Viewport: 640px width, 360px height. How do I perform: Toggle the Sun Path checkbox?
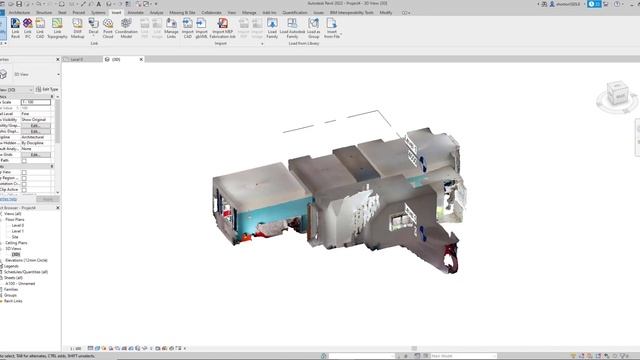[24, 161]
